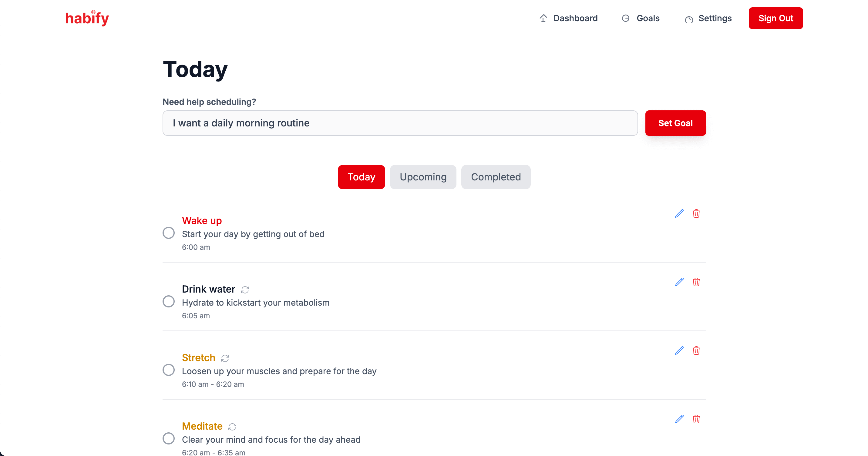Switch to the Upcoming tab
This screenshot has height=456, width=868.
tap(423, 177)
